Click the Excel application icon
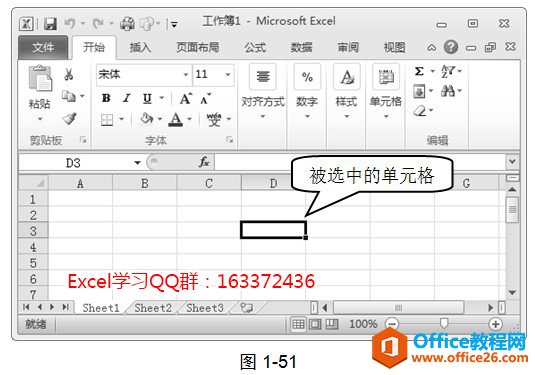 click(x=26, y=24)
